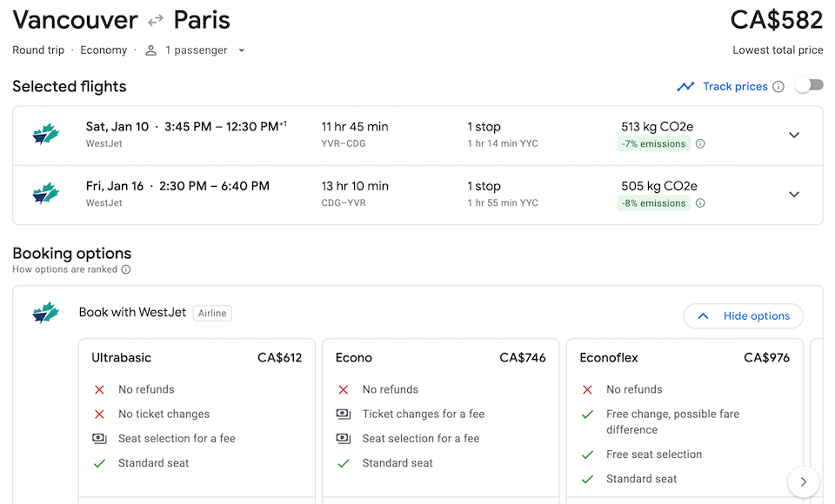
Task: Click the green check beside Econoflex Standard seat
Action: click(x=587, y=479)
